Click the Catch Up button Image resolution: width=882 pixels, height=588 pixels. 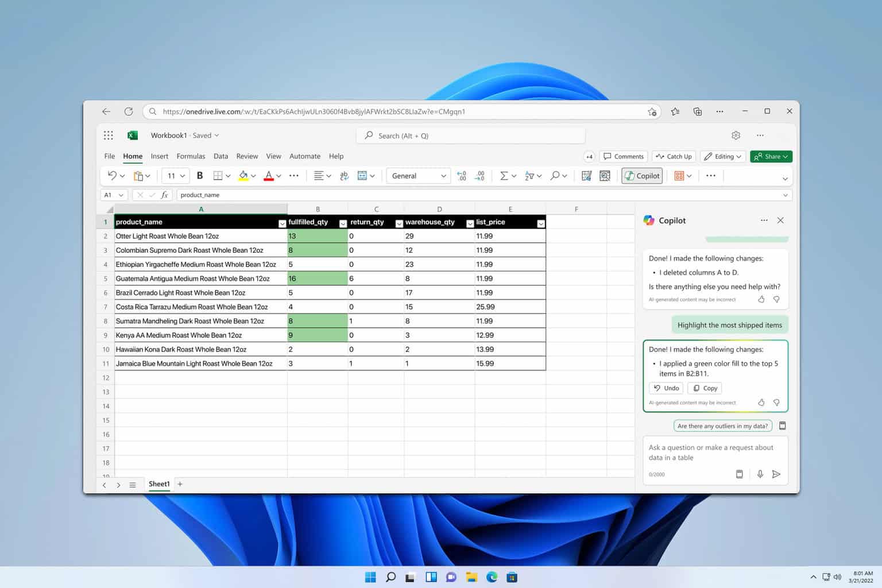(674, 156)
